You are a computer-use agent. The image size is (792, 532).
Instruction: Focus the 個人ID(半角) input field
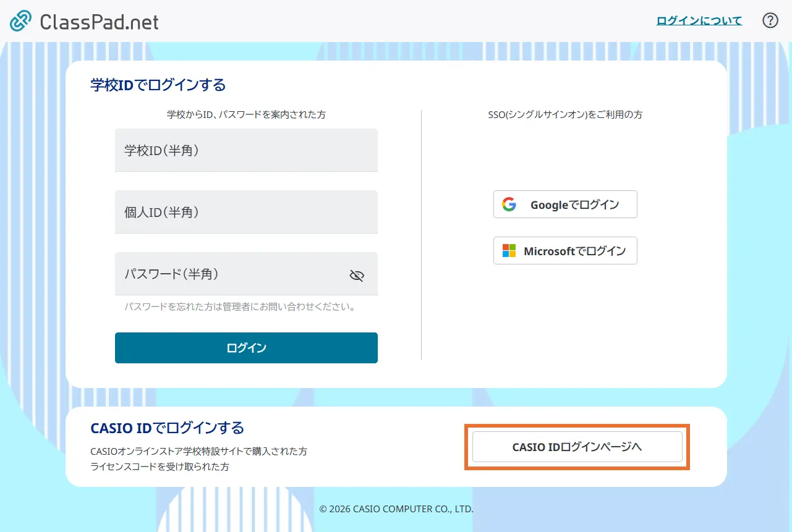pyautogui.click(x=246, y=212)
